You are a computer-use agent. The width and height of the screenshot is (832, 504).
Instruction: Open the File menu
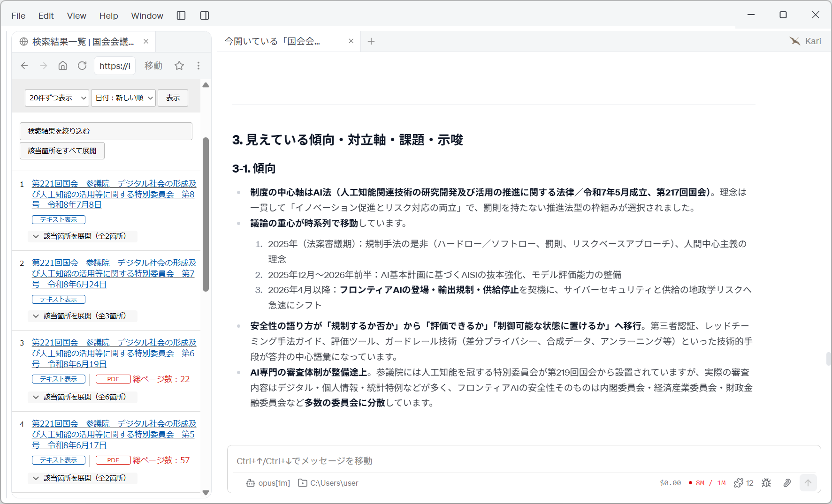point(18,15)
